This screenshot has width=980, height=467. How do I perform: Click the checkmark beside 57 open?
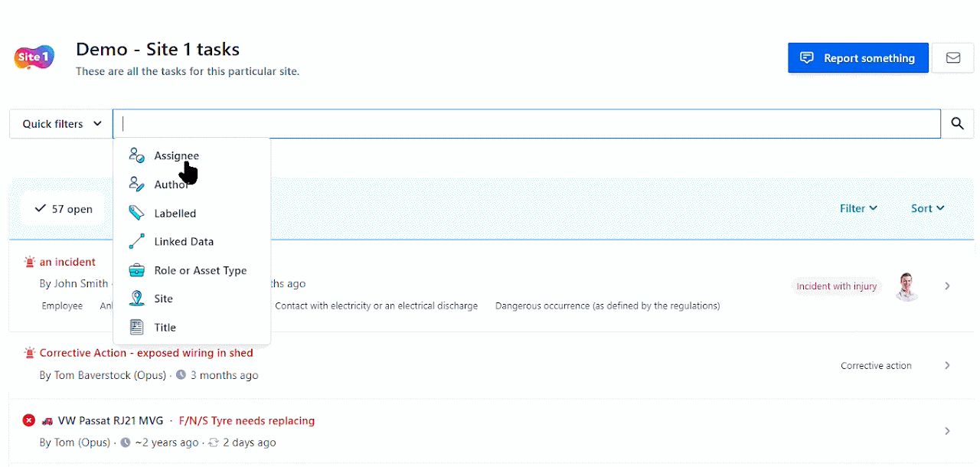[x=41, y=208]
